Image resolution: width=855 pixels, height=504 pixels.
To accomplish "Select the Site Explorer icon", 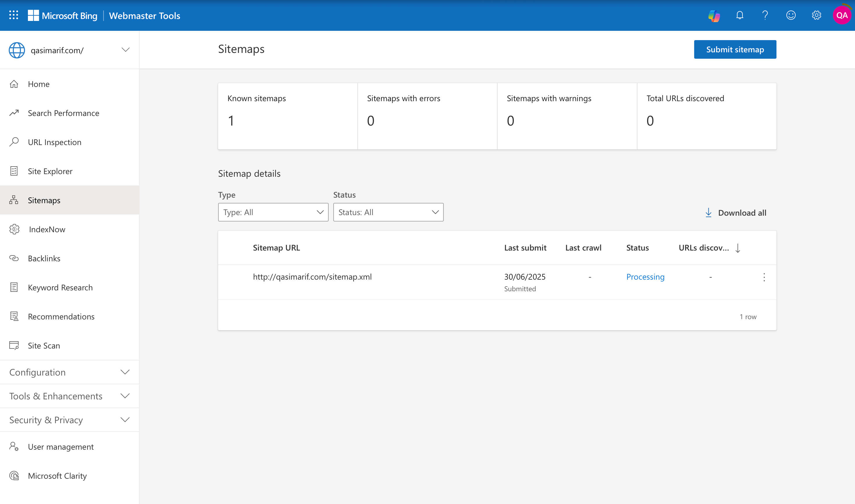I will point(14,171).
